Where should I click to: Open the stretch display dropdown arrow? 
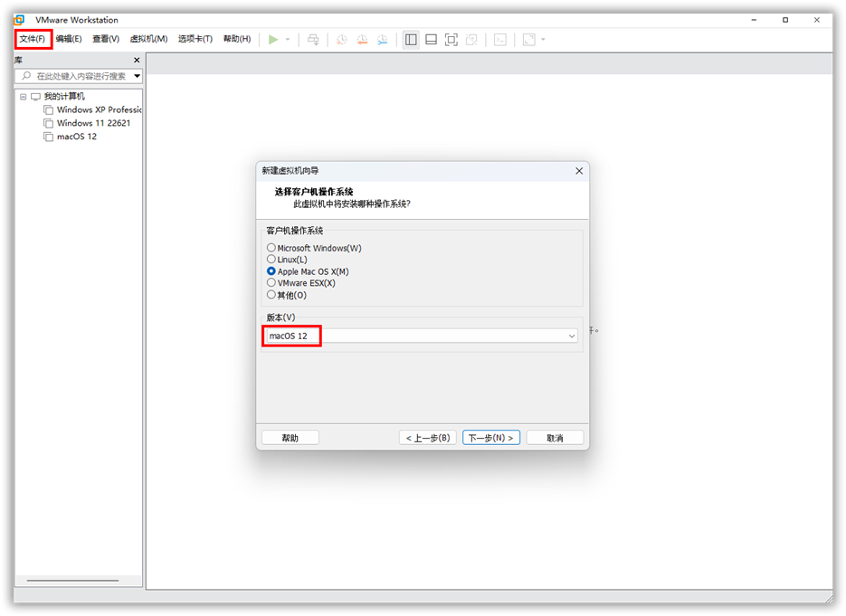tap(543, 40)
